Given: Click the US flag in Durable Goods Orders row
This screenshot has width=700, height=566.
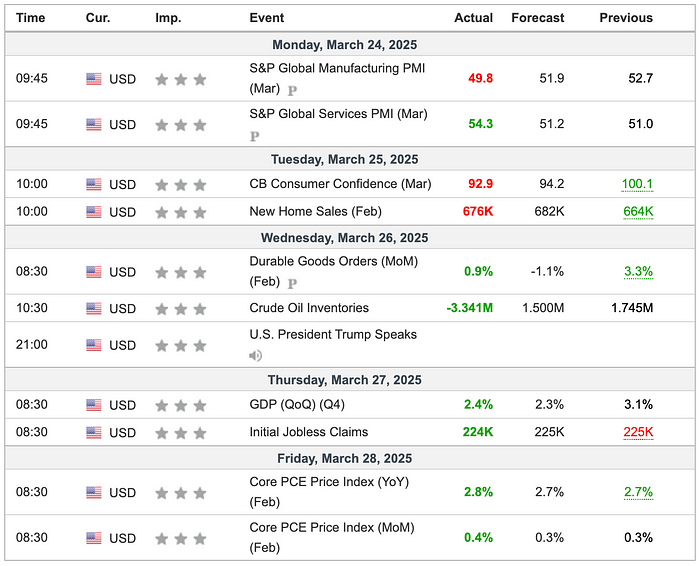Looking at the screenshot, I should point(94,272).
